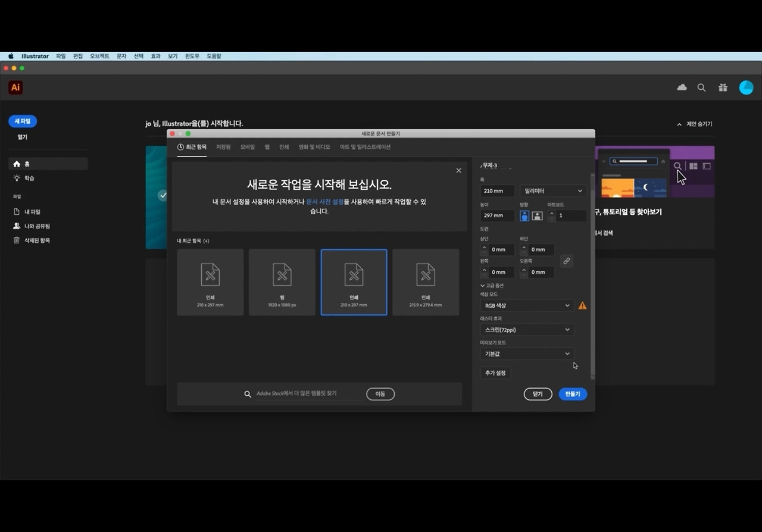This screenshot has width=762, height=532.
Task: Open the gift box What's New icon
Action: [723, 87]
